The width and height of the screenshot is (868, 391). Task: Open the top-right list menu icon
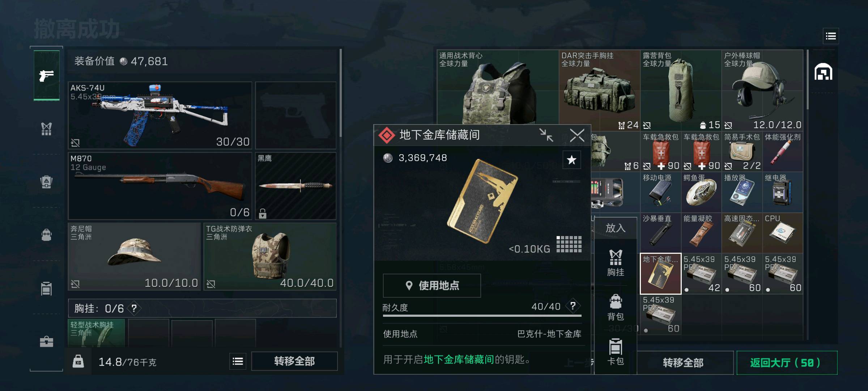[x=831, y=36]
